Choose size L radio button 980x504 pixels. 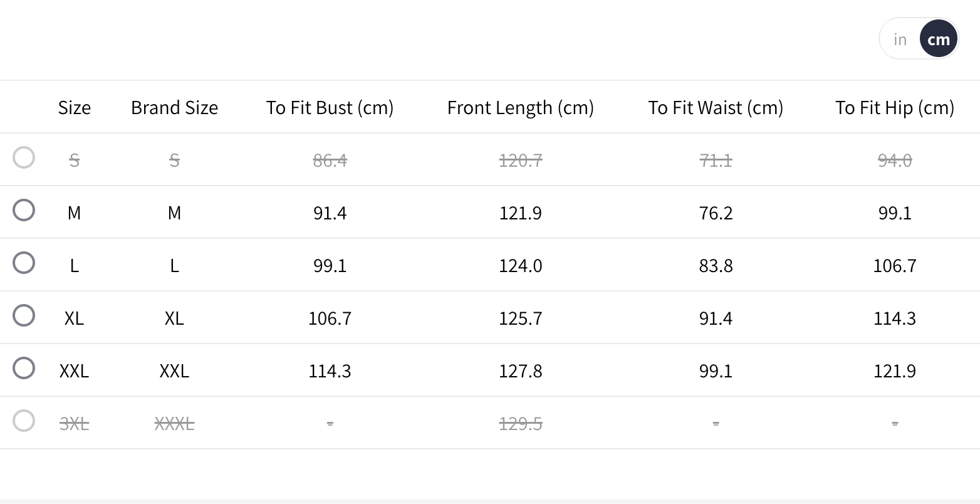point(24,263)
